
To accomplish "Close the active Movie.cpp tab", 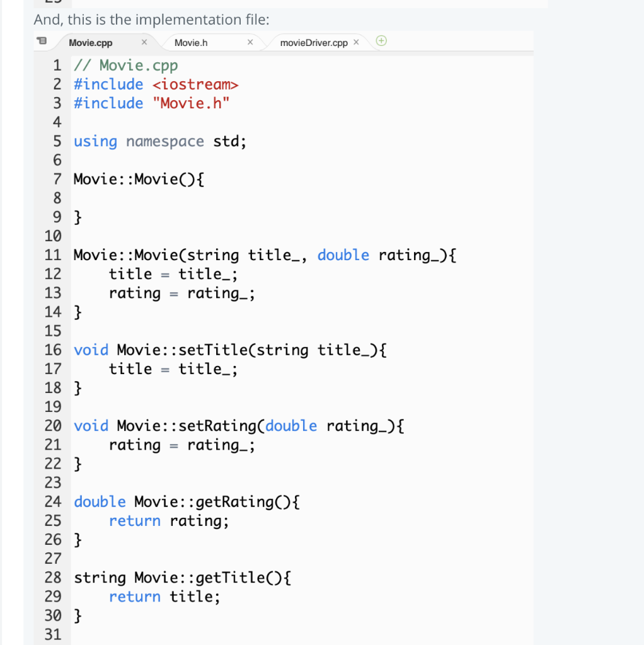I will click(144, 42).
